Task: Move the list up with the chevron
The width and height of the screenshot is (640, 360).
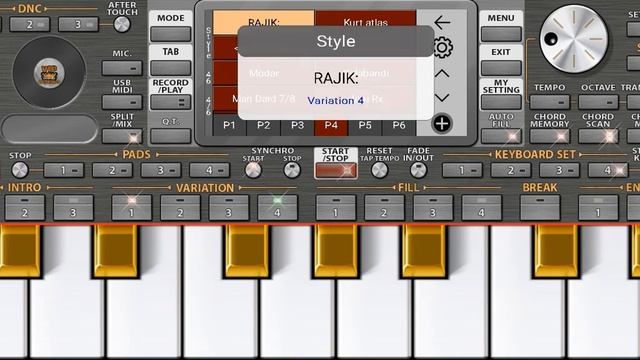Action: (442, 74)
